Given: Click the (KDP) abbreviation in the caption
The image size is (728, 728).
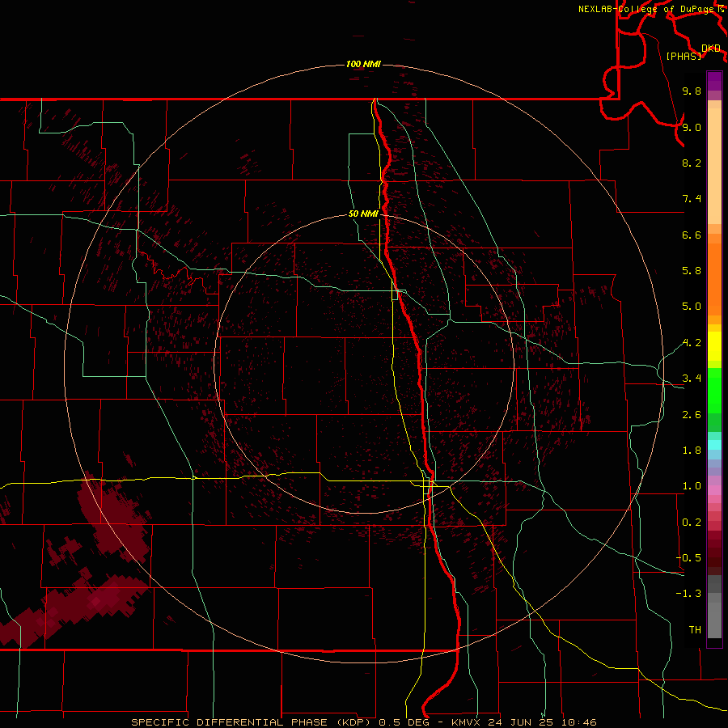Looking at the screenshot, I should [x=353, y=722].
